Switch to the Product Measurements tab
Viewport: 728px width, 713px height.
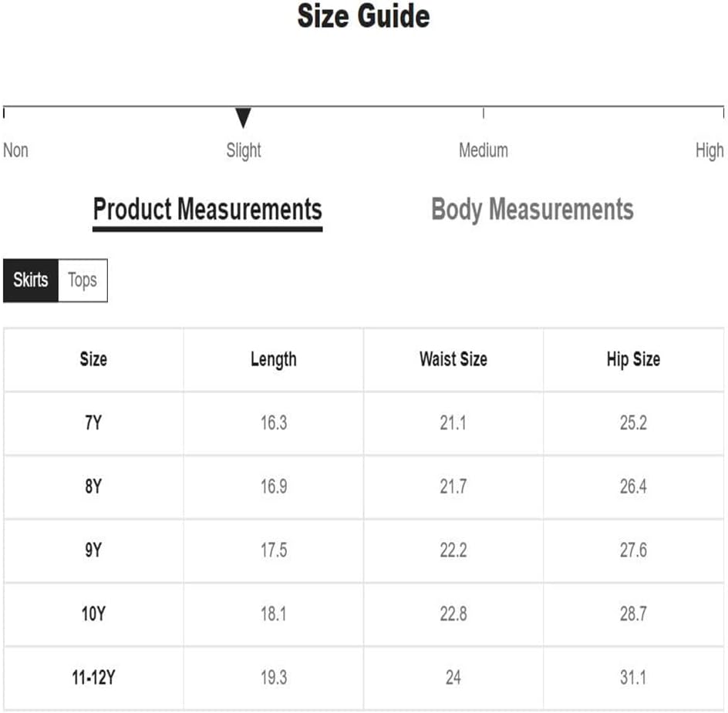click(207, 210)
